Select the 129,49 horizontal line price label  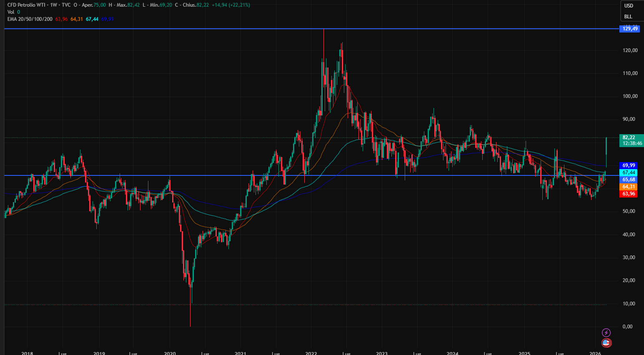click(x=630, y=29)
